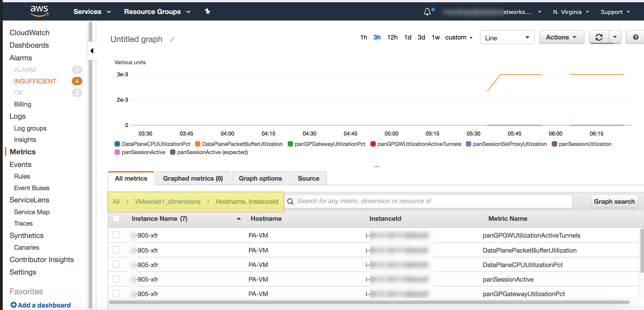Click the Graph search button

click(x=614, y=202)
